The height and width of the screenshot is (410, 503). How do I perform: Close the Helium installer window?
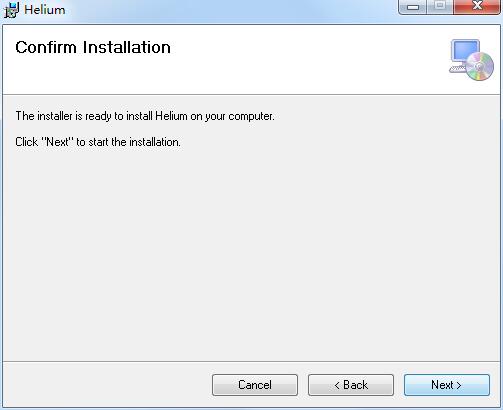pyautogui.click(x=477, y=7)
